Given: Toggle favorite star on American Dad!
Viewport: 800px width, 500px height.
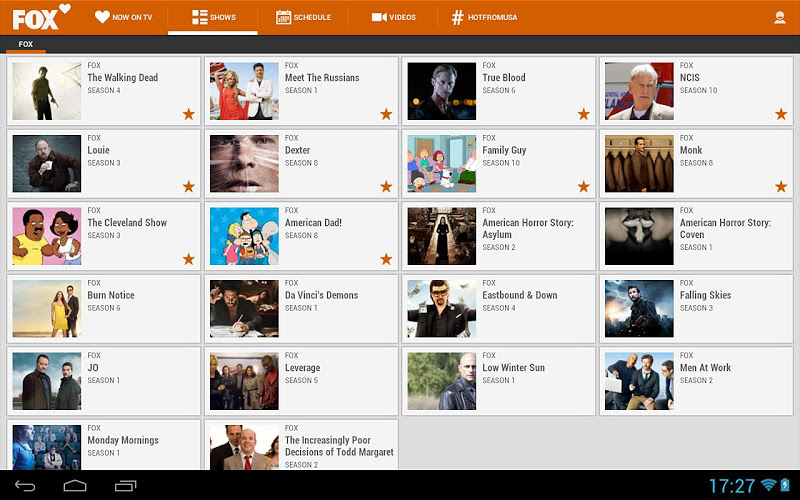Looking at the screenshot, I should click(x=386, y=259).
